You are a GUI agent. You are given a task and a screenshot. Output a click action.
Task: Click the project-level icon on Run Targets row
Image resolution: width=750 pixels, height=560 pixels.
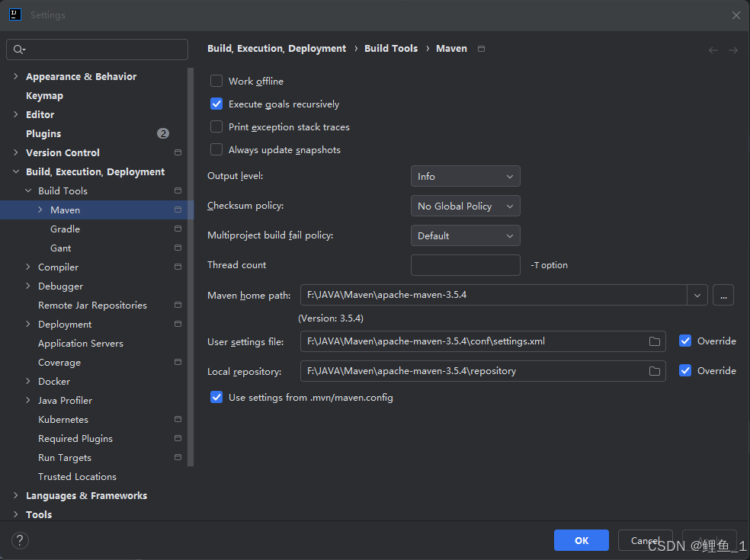pos(178,458)
